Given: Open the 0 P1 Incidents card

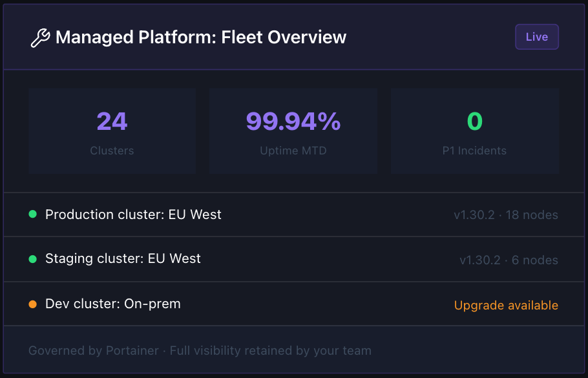Looking at the screenshot, I should point(475,131).
